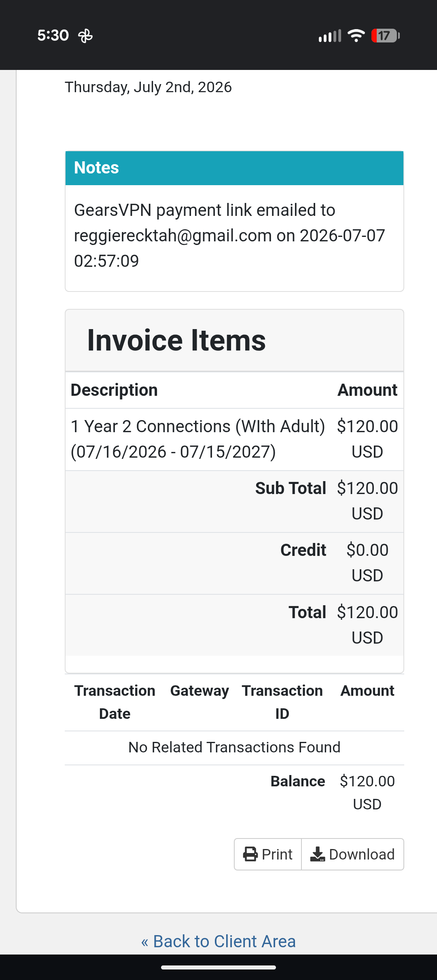This screenshot has width=437, height=980.
Task: Tap the Description column header
Action: point(114,390)
